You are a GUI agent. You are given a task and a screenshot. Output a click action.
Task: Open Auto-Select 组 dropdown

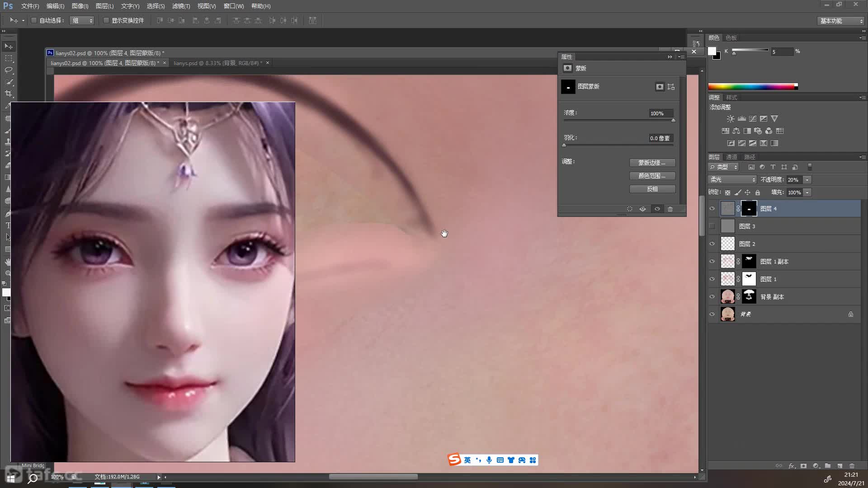[82, 20]
